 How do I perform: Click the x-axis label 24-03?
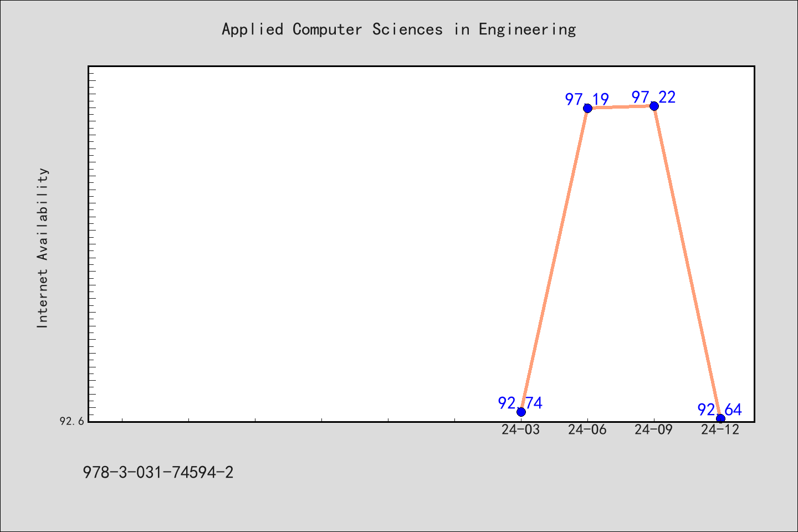click(x=521, y=429)
